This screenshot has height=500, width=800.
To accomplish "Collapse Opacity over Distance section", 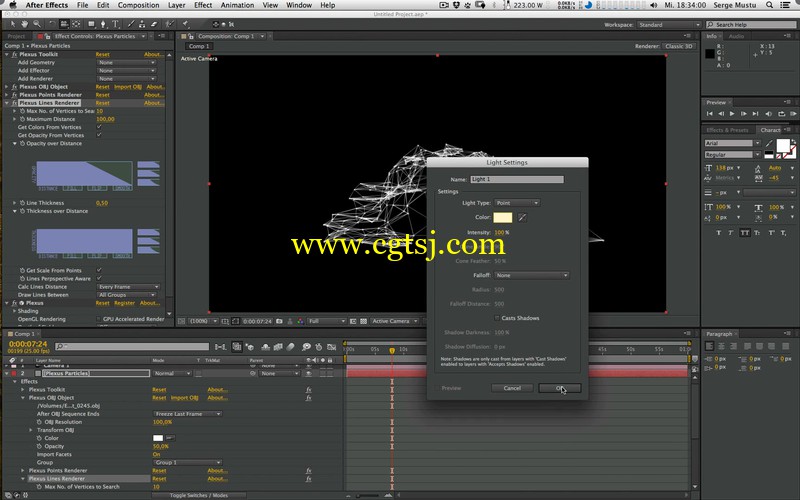I will tap(15, 144).
